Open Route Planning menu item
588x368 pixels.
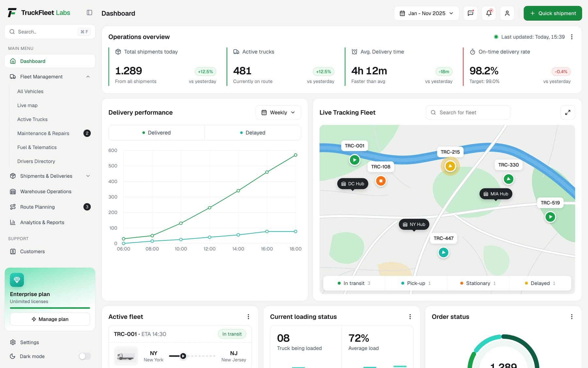[50, 207]
